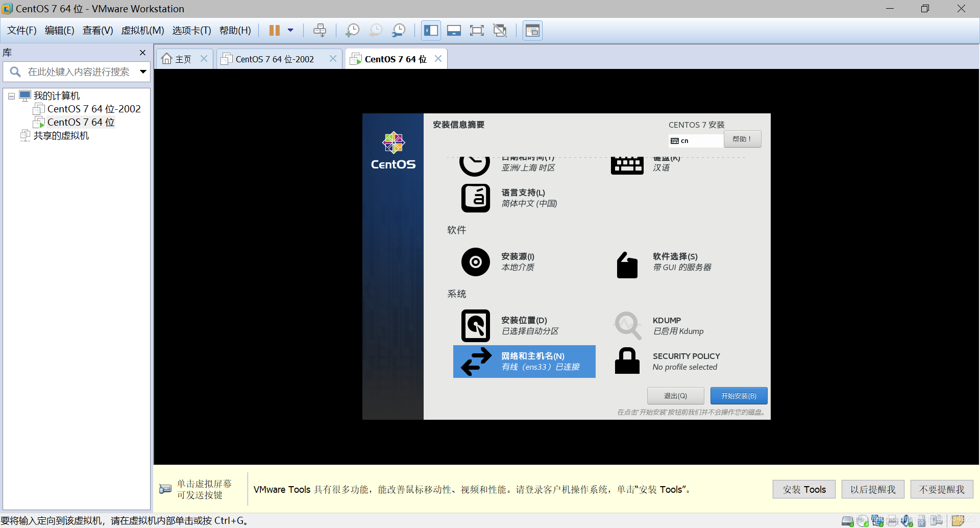Take a snapshot of this virtual machine
This screenshot has width=980, height=528.
click(352, 31)
